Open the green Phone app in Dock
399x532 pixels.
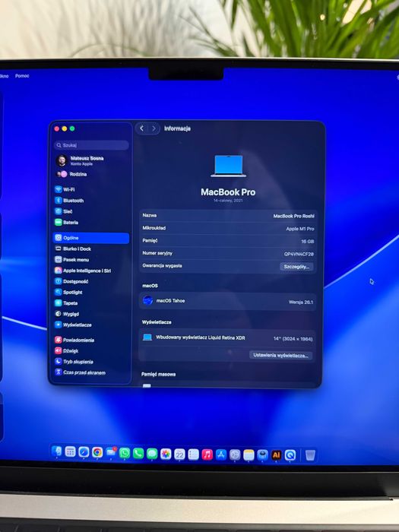pos(138,453)
